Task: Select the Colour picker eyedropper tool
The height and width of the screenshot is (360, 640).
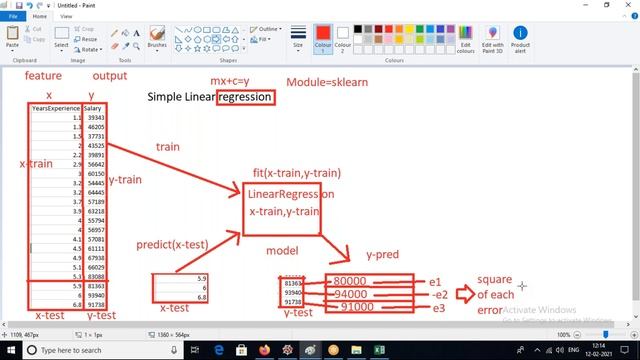Action: 125,46
